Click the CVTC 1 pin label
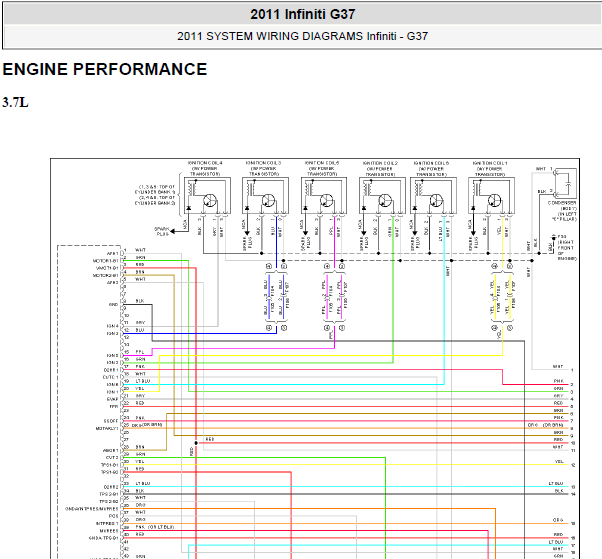The height and width of the screenshot is (559, 602). click(x=111, y=377)
